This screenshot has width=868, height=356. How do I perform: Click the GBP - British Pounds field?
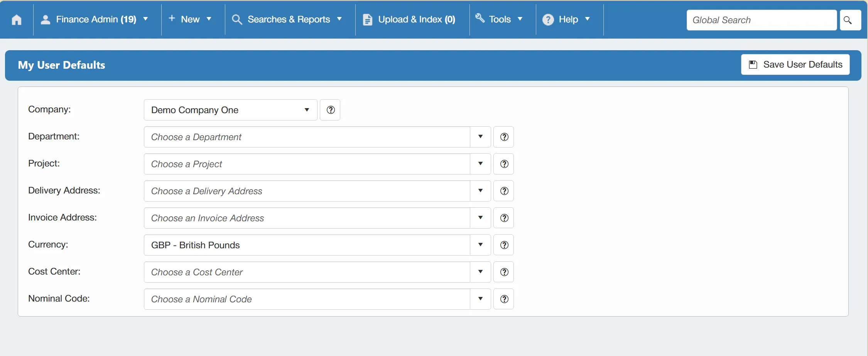(307, 245)
